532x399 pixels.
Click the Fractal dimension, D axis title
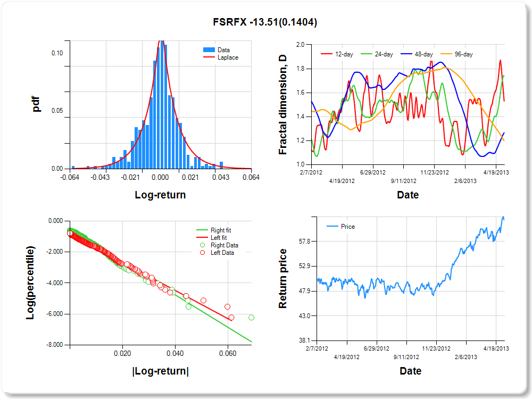point(282,104)
